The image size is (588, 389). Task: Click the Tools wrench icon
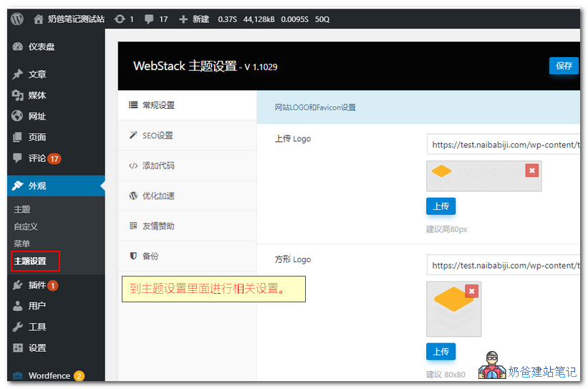tap(18, 327)
